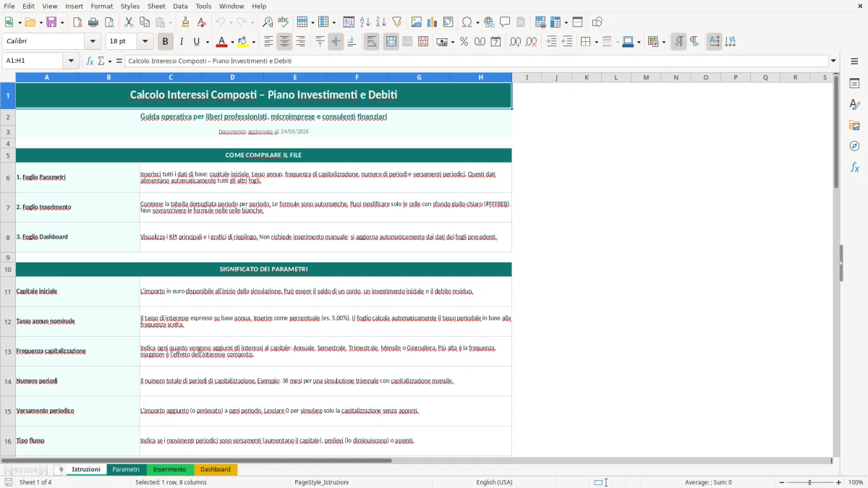Viewport: 868px width, 488px height.
Task: Insert a Pivot Table icon
Action: pyautogui.click(x=448, y=22)
